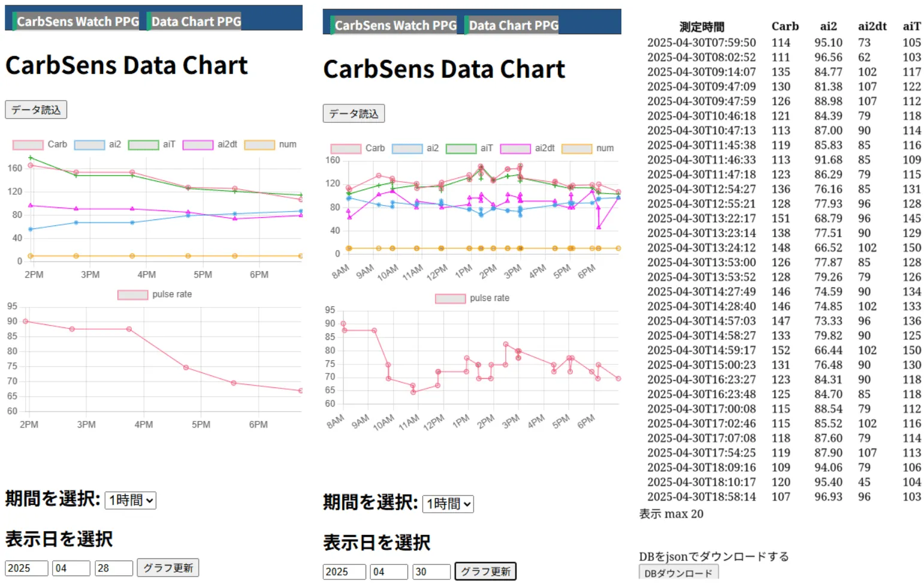Image resolution: width=924 pixels, height=587 pixels.
Task: Click Data Chart PPG tab in middle panel
Action: pyautogui.click(x=513, y=25)
